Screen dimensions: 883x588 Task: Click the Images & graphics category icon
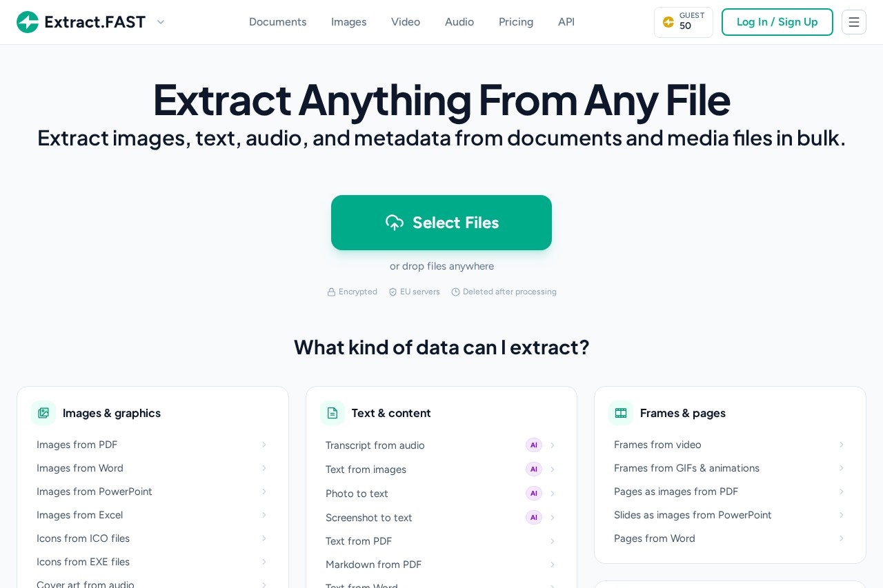pyautogui.click(x=43, y=413)
